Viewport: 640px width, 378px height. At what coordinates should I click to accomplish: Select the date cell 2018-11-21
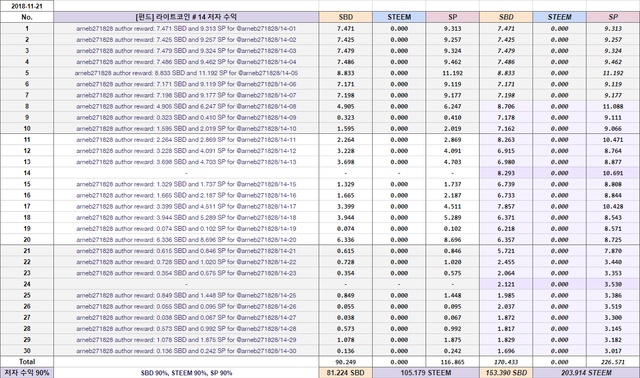tap(27, 6)
